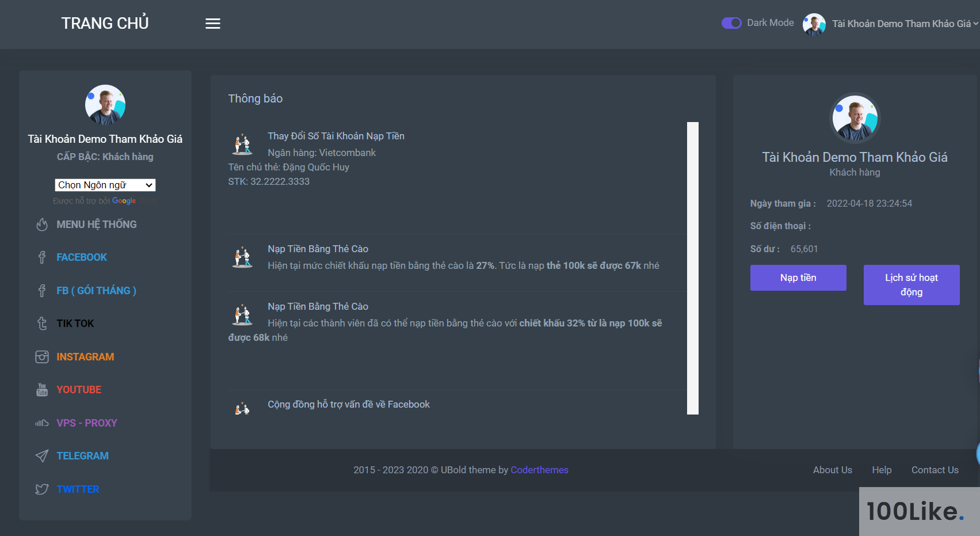Click the Telegram paper plane icon

tap(42, 456)
